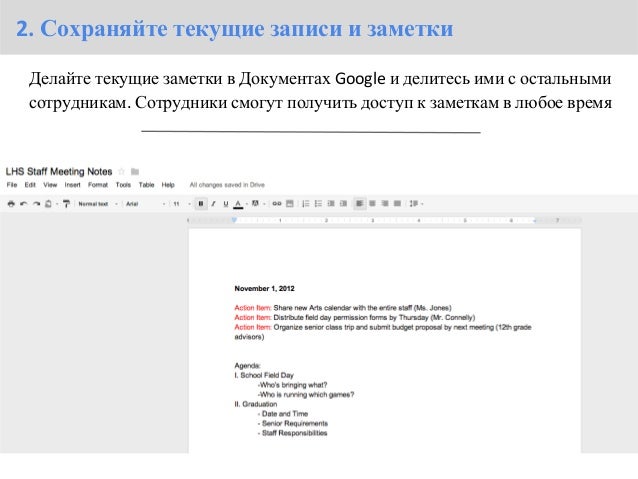This screenshot has height=479, width=638.
Task: Toggle bold formatting
Action: coord(201,203)
